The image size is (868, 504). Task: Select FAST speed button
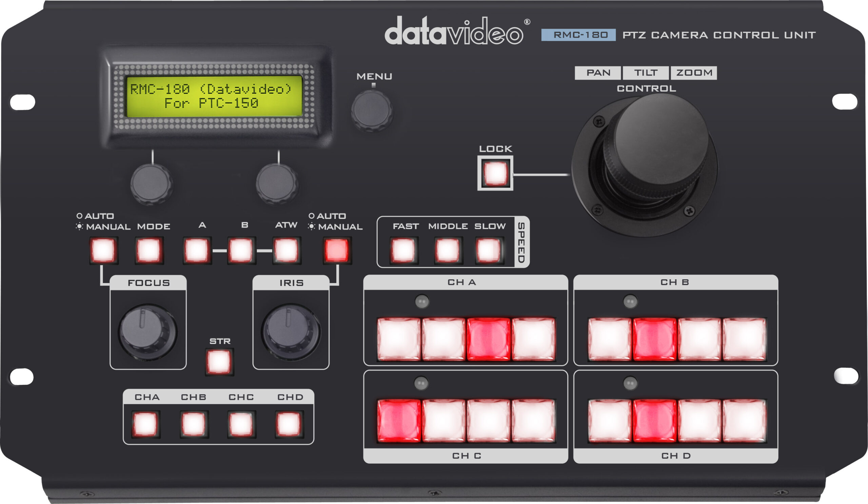(x=404, y=250)
